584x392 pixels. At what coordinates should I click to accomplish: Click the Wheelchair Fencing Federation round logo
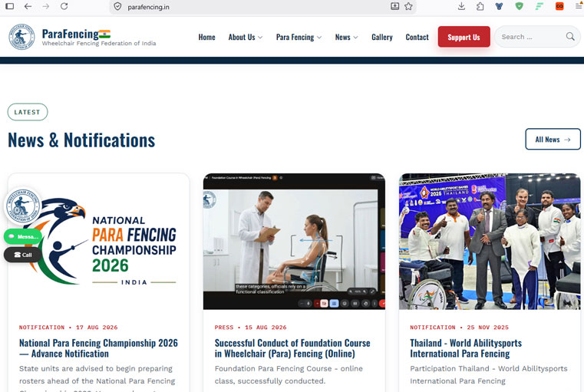coord(21,37)
